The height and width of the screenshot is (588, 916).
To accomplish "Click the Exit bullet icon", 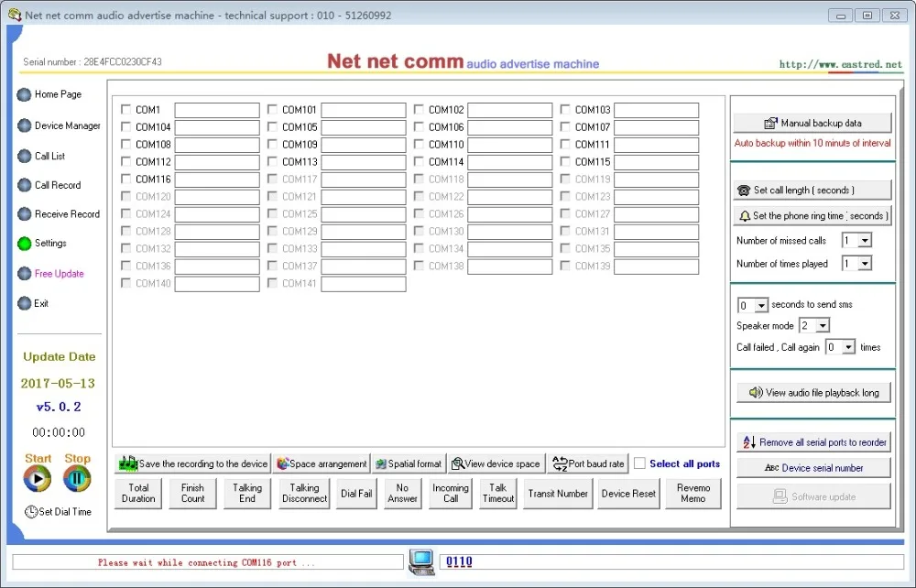I will 24,303.
